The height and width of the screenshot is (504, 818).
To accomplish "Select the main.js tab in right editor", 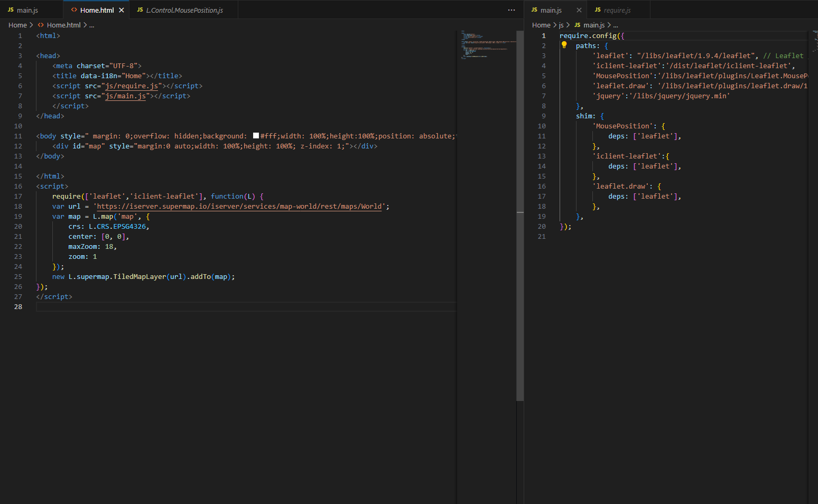I will point(551,10).
